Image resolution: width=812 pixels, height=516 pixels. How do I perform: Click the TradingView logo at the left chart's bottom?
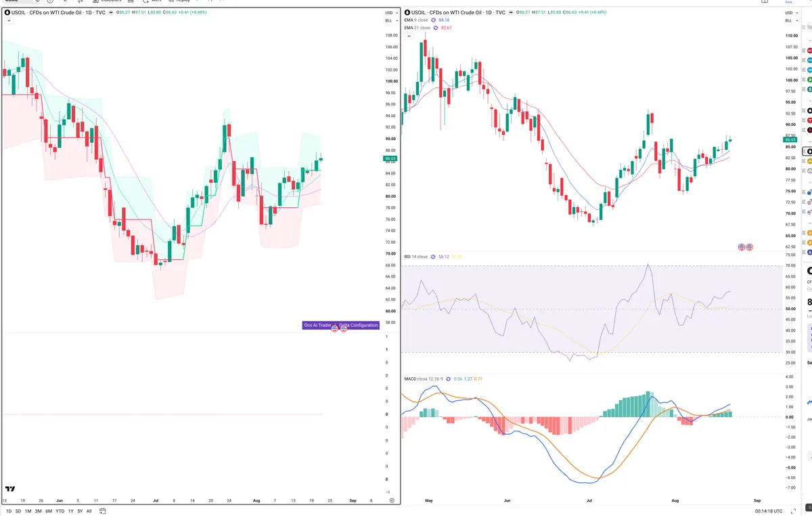pyautogui.click(x=10, y=489)
